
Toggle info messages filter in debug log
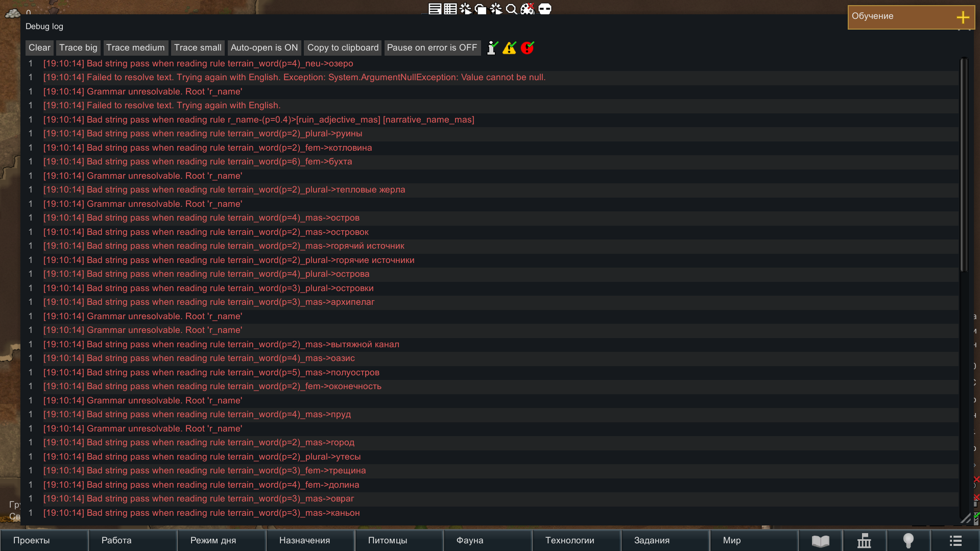click(492, 47)
